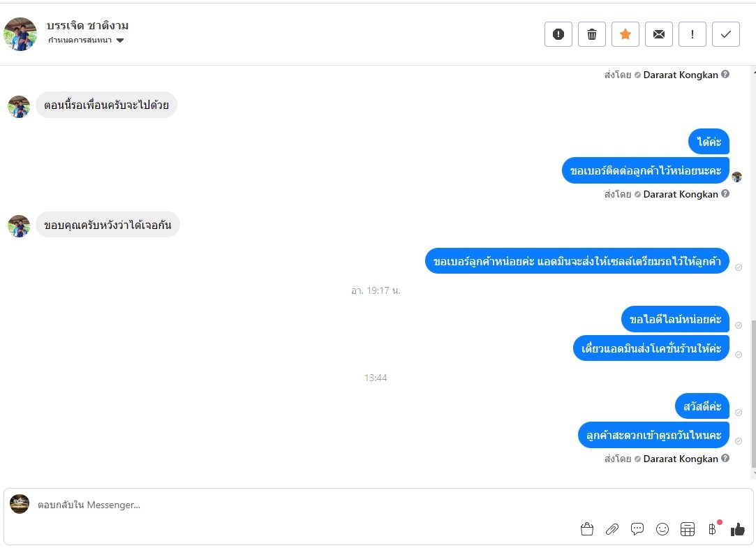Flag conversation with exclamation mark button
Viewport: 756px width, 548px height.
point(692,34)
